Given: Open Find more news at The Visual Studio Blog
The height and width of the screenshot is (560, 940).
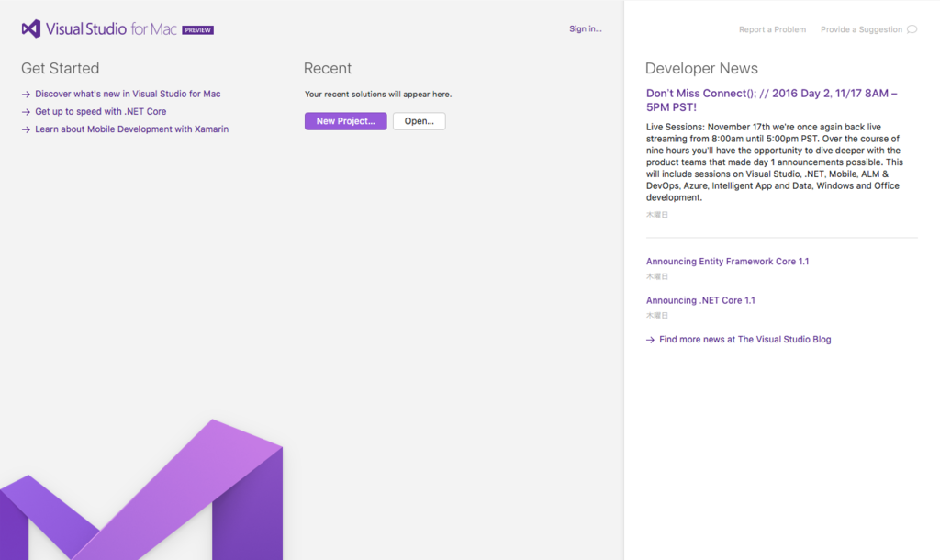Looking at the screenshot, I should coord(745,340).
